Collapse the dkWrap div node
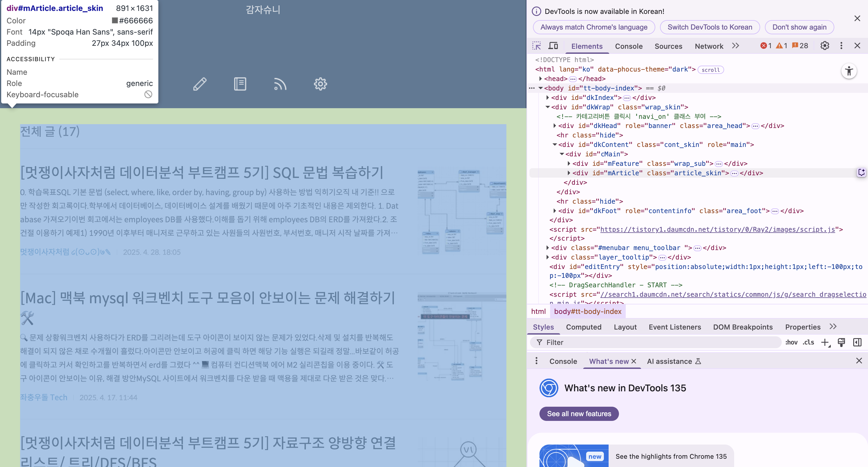The height and width of the screenshot is (467, 868). (x=547, y=107)
